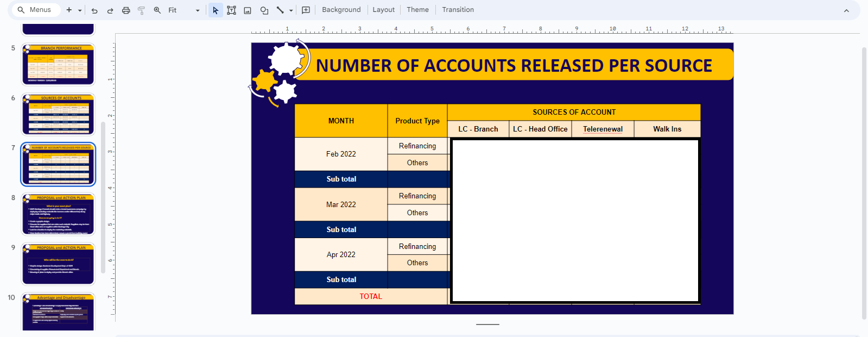Click 'Sub total' below Feb 2022

(341, 179)
